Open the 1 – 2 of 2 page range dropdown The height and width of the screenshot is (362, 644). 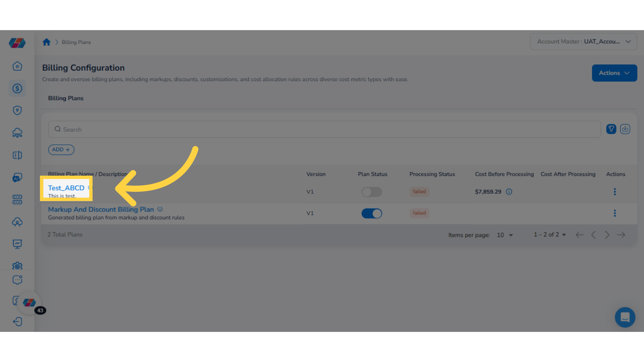pos(550,235)
